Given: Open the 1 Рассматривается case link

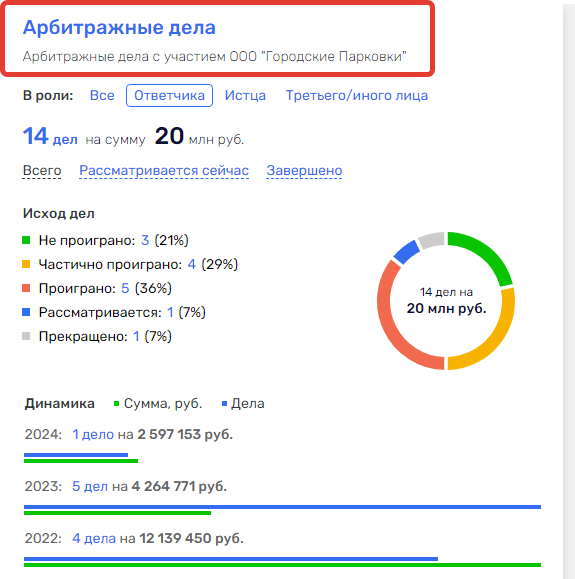Looking at the screenshot, I should (x=170, y=312).
